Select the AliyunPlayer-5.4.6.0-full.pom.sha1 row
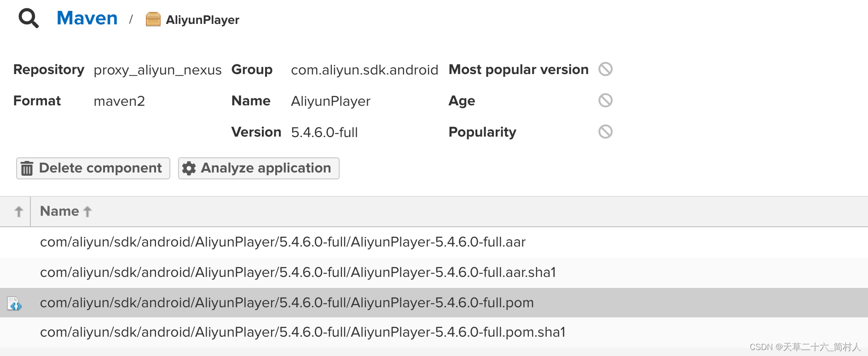The width and height of the screenshot is (868, 356). click(x=434, y=332)
